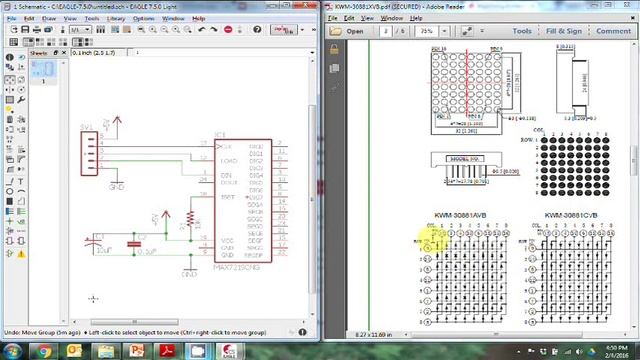
Task: Click the Redo arrow in EAGLE toolbar
Action: [x=213, y=29]
